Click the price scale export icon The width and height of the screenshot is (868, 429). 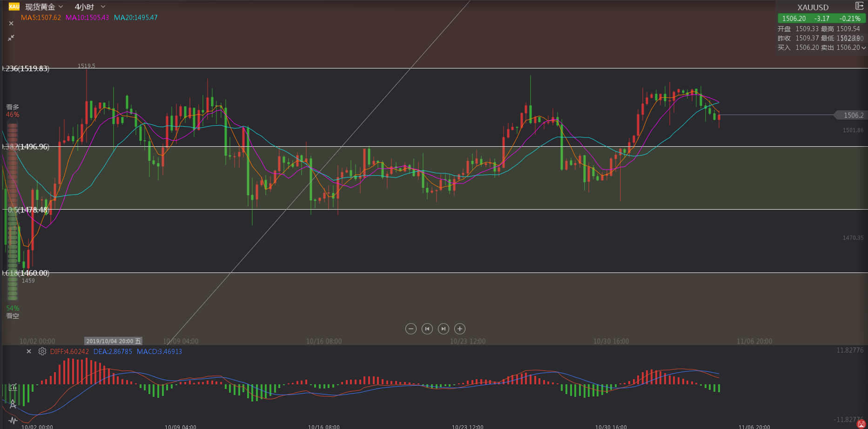tap(859, 6)
